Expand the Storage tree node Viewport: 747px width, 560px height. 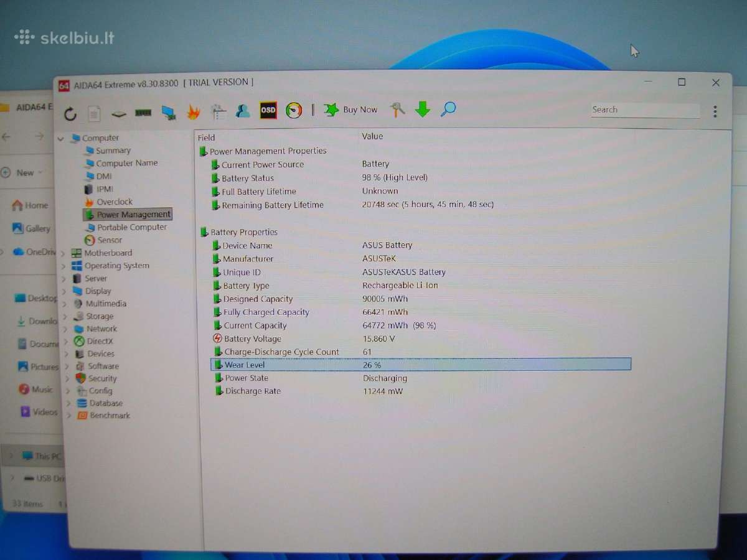tap(64, 317)
